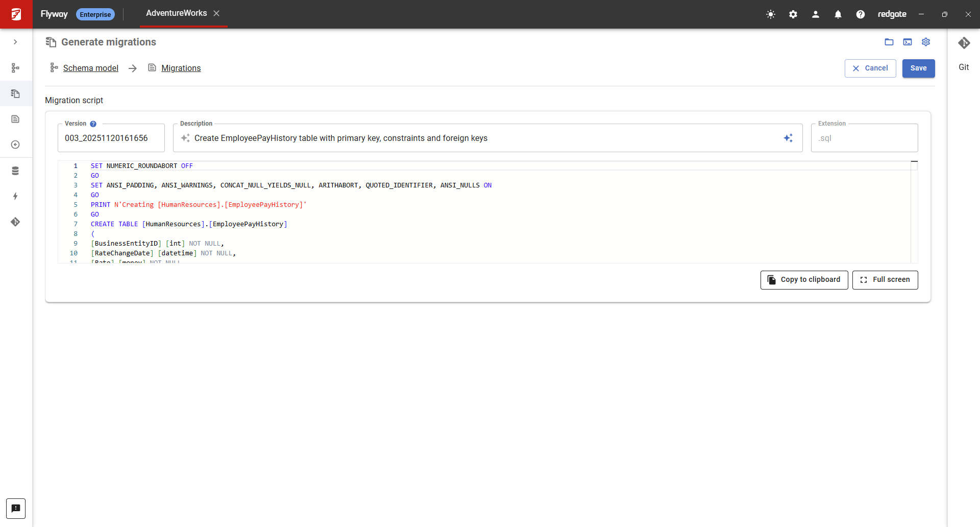Open the Migrations breadcrumb link
Screen dimensions: 980x527
click(181, 68)
